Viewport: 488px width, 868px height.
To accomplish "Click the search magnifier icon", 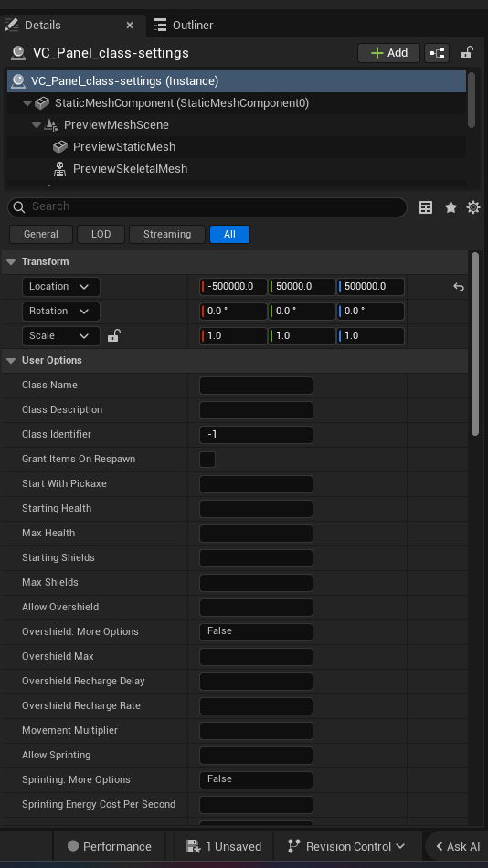I will point(19,207).
